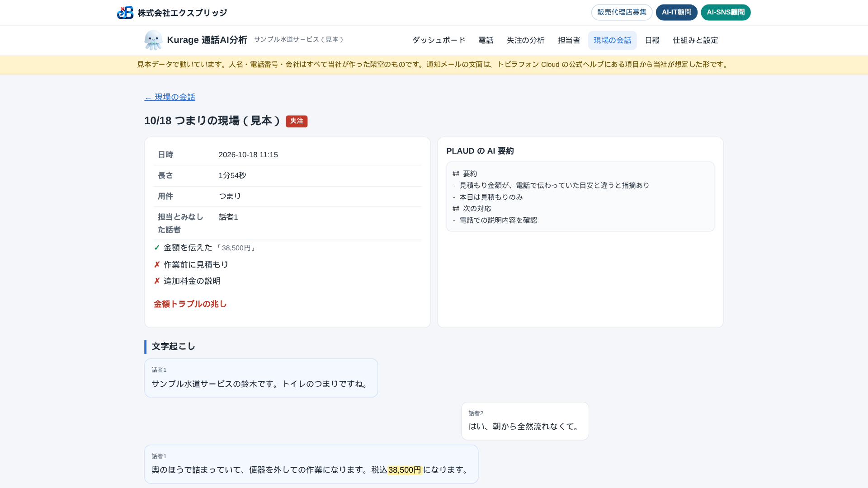The image size is (868, 488).
Task: Click the red cross beside 作業前に見積もり
Action: click(x=157, y=265)
